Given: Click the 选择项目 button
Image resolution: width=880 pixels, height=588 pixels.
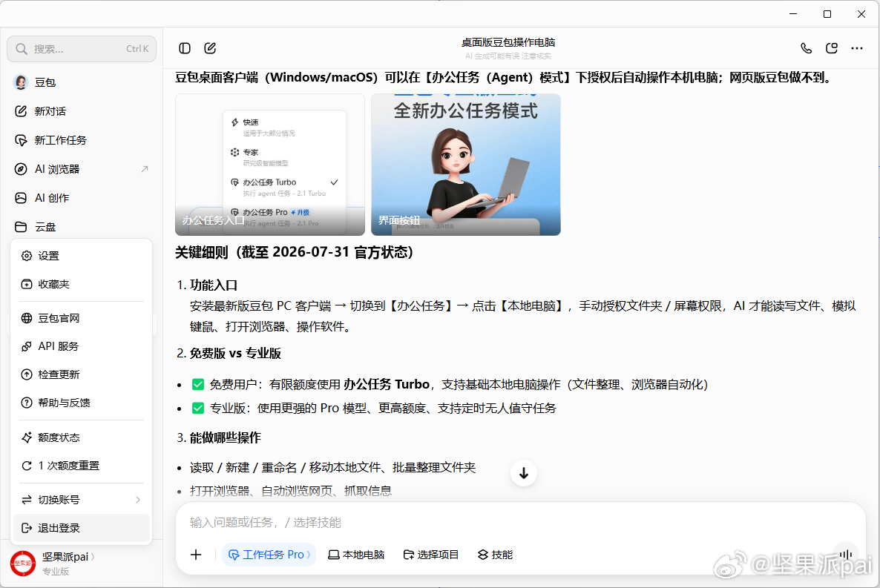Looking at the screenshot, I should pyautogui.click(x=431, y=555).
